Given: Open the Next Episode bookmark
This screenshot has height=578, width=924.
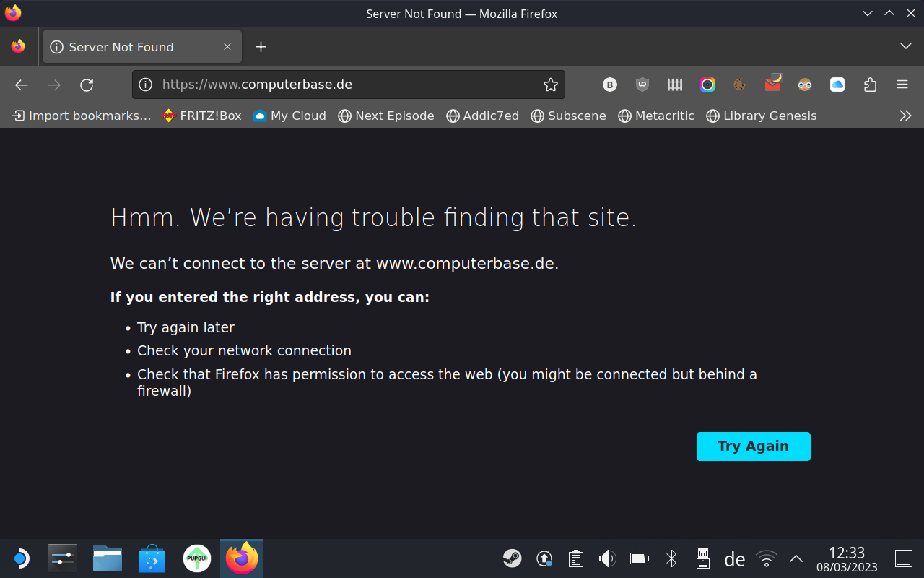Looking at the screenshot, I should click(x=386, y=116).
